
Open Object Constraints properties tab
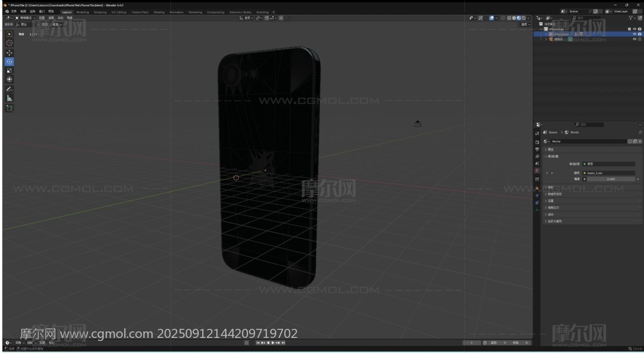click(x=537, y=203)
